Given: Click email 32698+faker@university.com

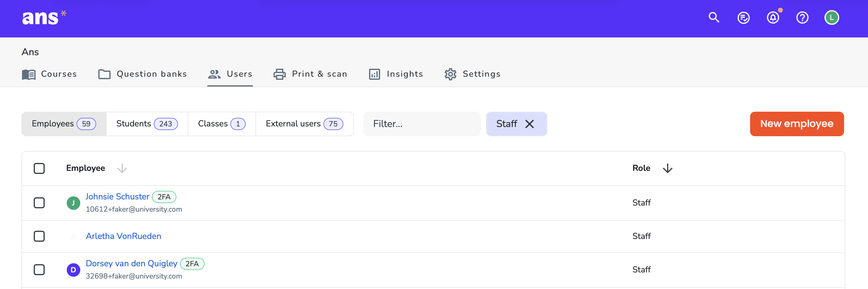Looking at the screenshot, I should click(x=134, y=276).
